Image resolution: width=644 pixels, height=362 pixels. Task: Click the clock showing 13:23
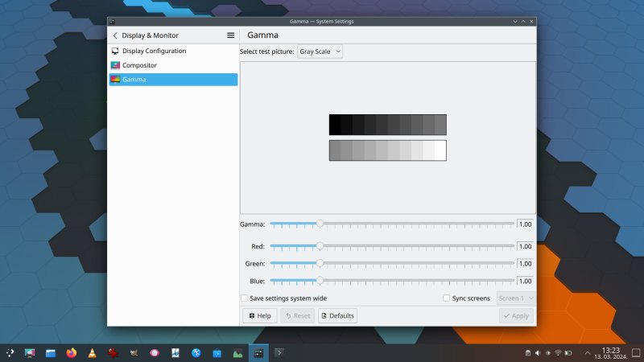coord(610,352)
